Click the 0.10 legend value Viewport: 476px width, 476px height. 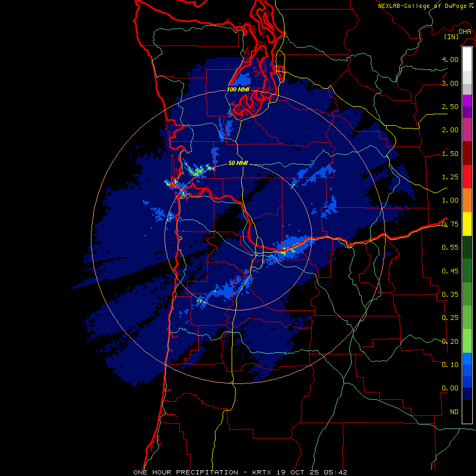(x=450, y=365)
